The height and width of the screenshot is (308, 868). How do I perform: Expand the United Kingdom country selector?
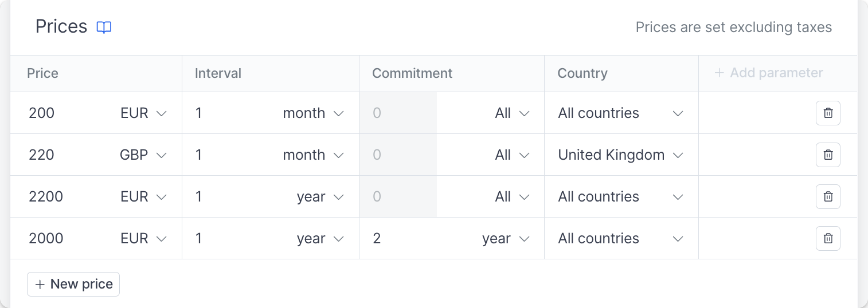pos(621,155)
